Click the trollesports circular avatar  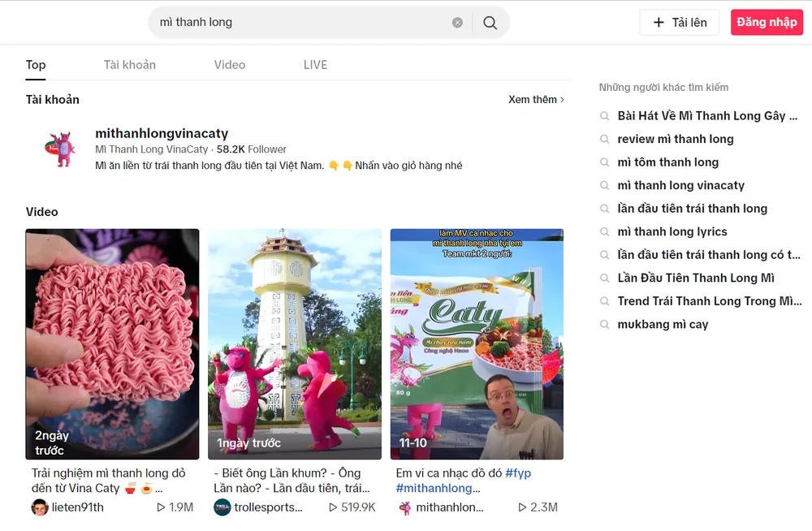coord(222,507)
